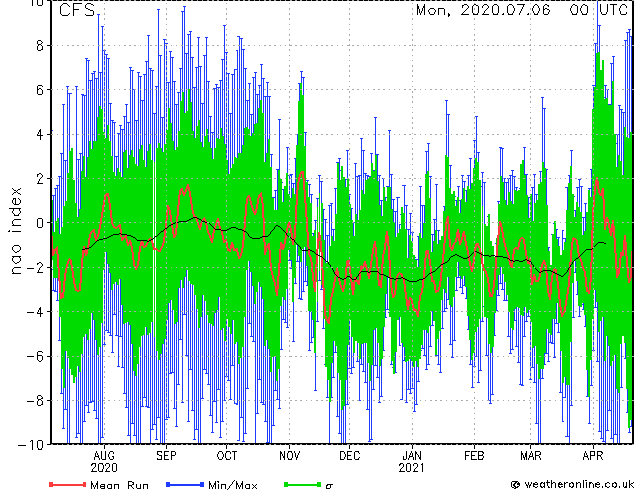This screenshot has width=634, height=490.
Task: Click the 'nao index' y-axis label
Action: [15, 230]
